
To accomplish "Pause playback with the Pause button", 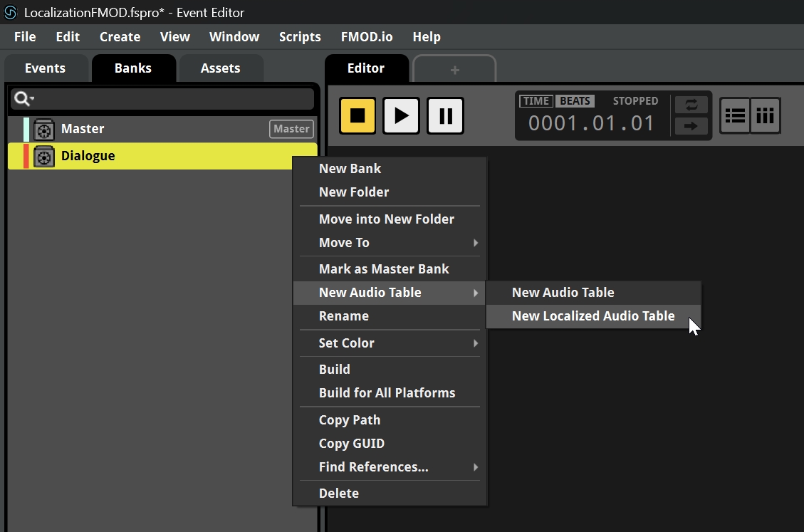I will pyautogui.click(x=445, y=115).
